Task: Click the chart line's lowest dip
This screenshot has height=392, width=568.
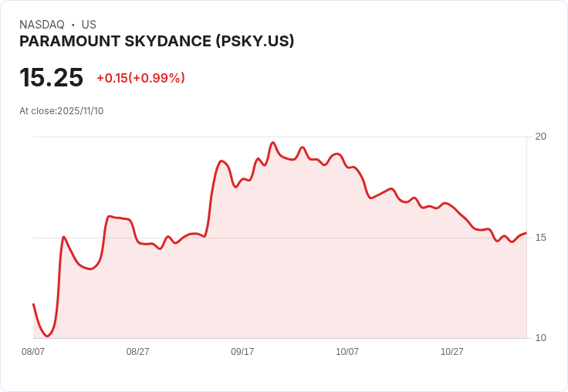Action: 48,336
